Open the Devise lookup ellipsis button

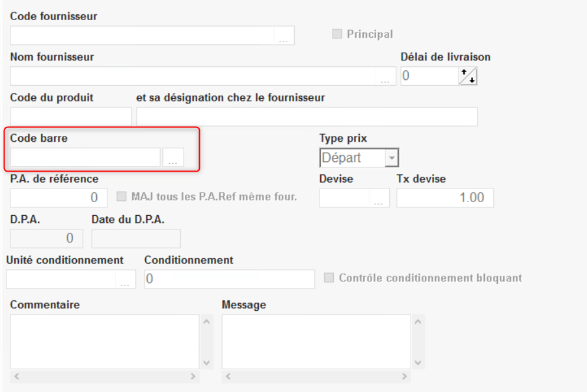pyautogui.click(x=379, y=198)
